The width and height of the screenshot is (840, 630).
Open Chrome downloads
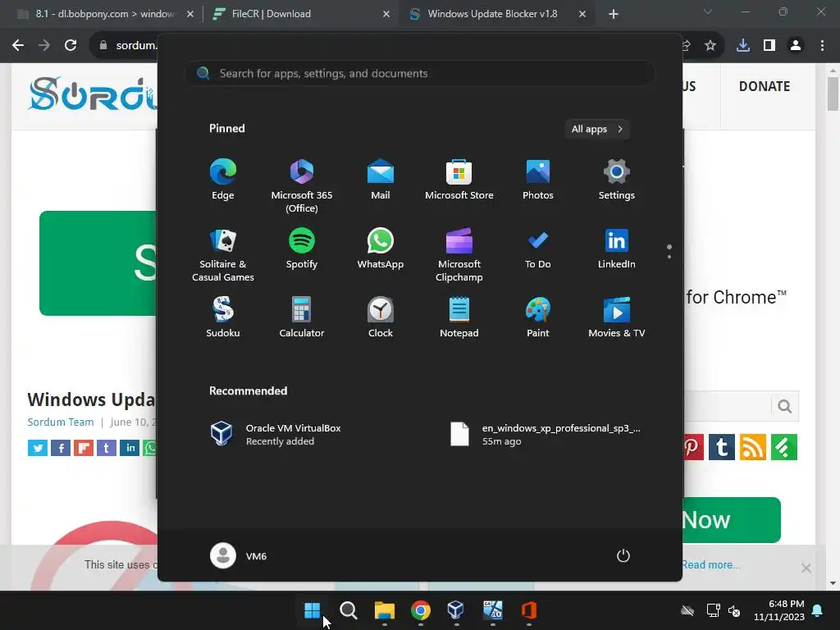point(743,46)
